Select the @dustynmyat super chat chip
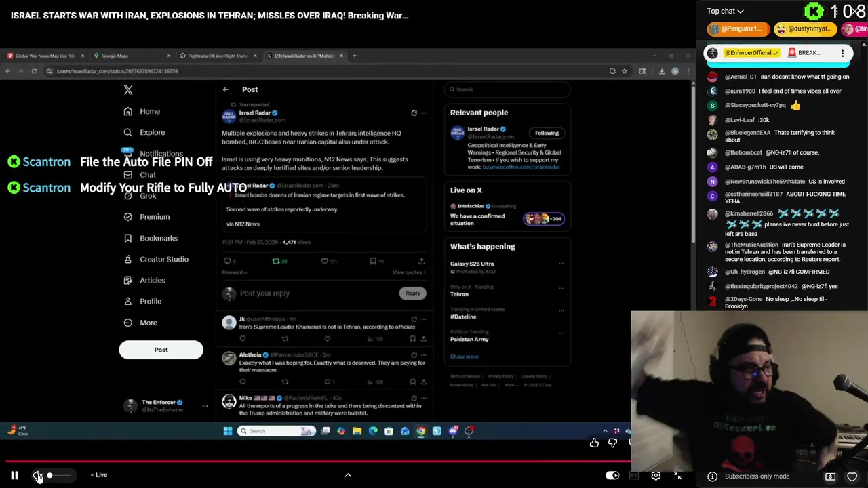Image resolution: width=868 pixels, height=488 pixels. coord(804,28)
